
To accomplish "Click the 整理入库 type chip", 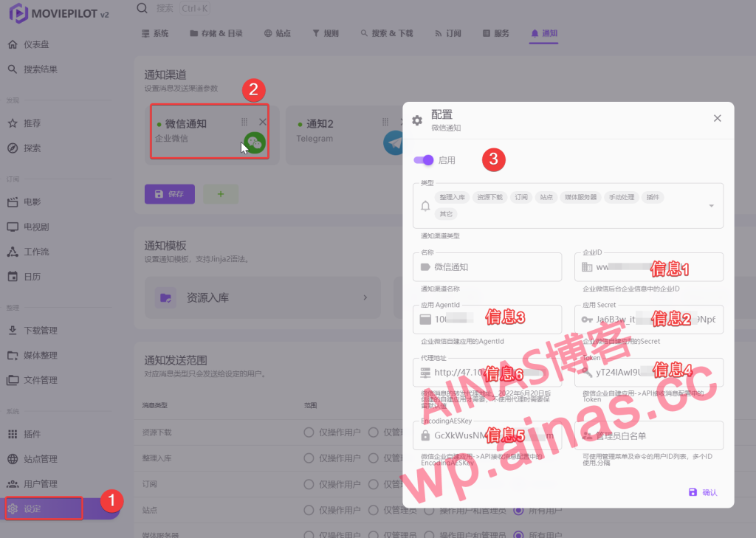I will pos(453,197).
